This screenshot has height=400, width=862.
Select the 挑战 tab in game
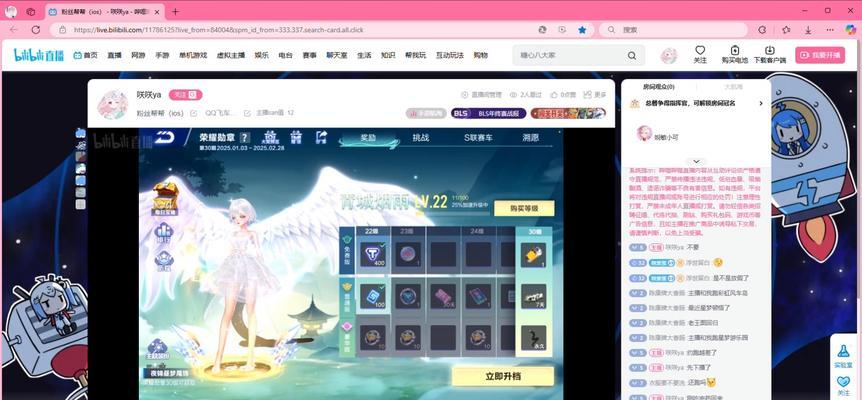[421, 138]
